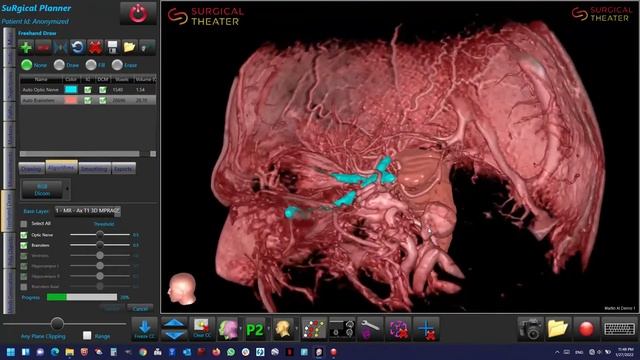Image resolution: width=640 pixels, height=360 pixels.
Task: Click the pink color swatch for Brainstem
Action: [x=71, y=100]
